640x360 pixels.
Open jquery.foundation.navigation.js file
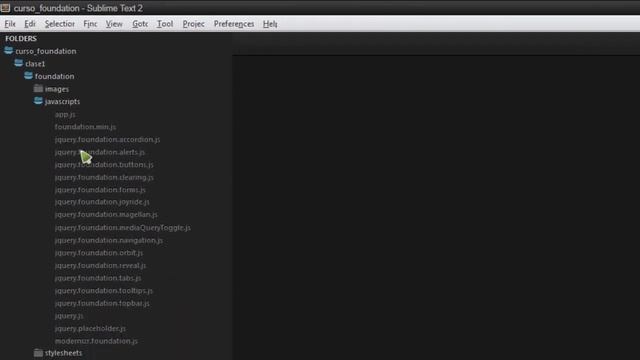click(x=109, y=240)
